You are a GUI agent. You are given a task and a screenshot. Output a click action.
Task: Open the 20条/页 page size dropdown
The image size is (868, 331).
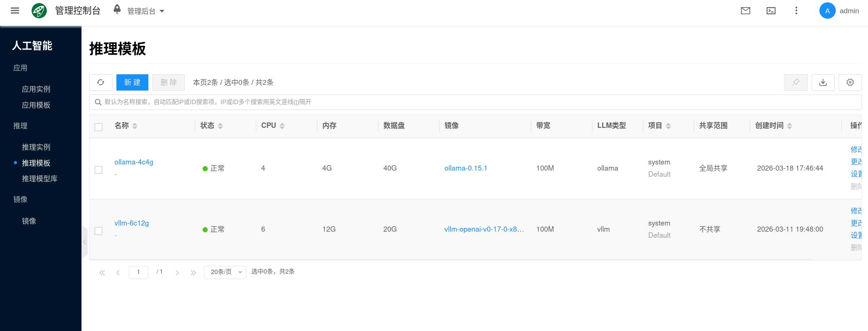pos(225,272)
